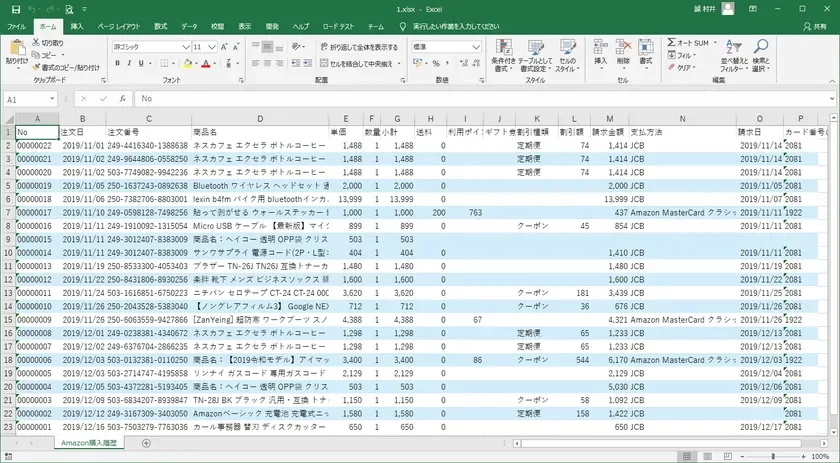Screen dimensions: 840x463
Task: Click the zoom slider in status bar
Action: pyautogui.click(x=773, y=457)
